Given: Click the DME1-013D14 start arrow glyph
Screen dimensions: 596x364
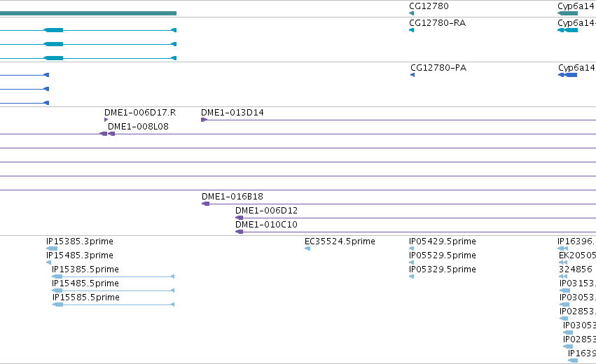Looking at the screenshot, I should click(204, 120).
